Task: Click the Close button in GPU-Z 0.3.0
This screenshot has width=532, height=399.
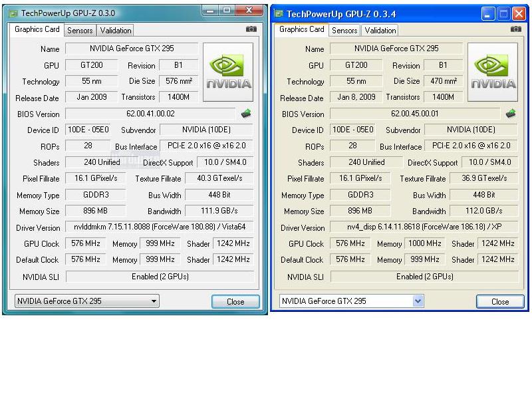Action: tap(235, 302)
